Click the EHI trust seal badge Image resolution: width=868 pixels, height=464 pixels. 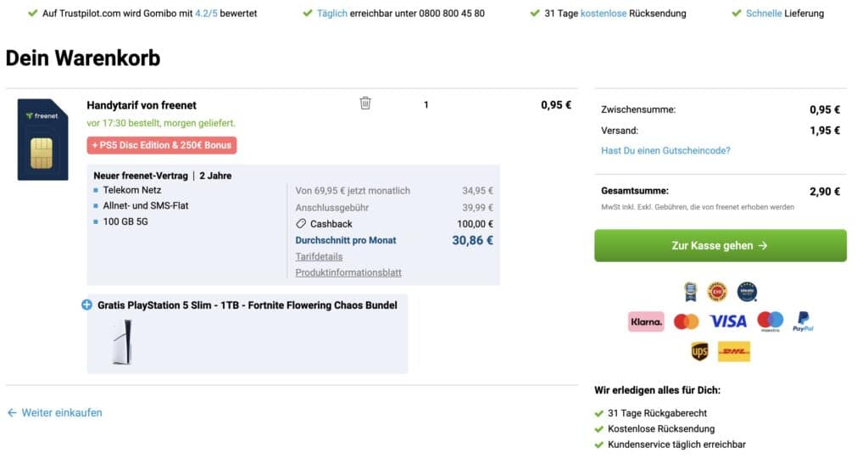click(x=717, y=292)
